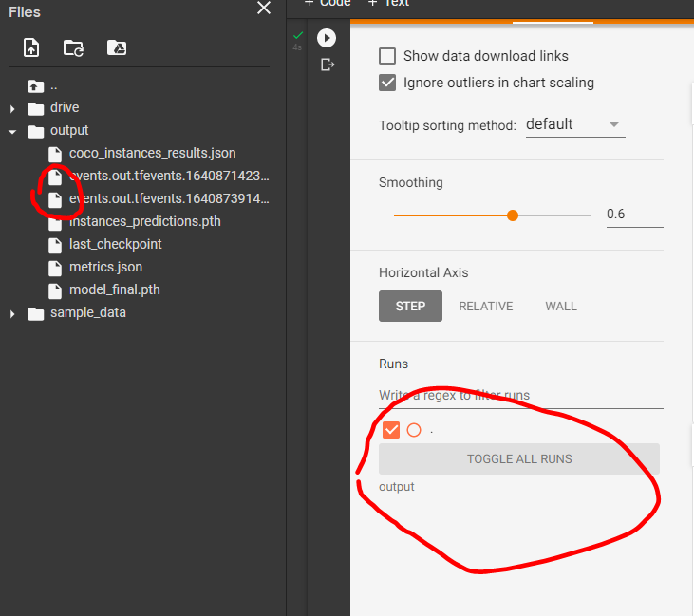Select WALL horizontal axis
The image size is (694, 616).
(561, 307)
